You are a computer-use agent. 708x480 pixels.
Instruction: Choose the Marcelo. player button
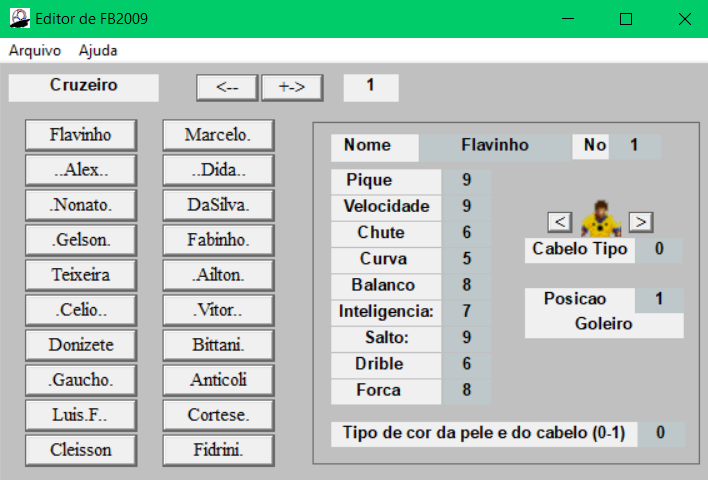pos(218,135)
